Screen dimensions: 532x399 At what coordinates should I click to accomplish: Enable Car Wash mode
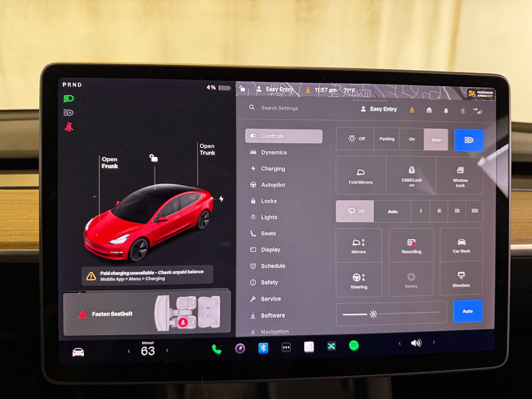pos(461,245)
